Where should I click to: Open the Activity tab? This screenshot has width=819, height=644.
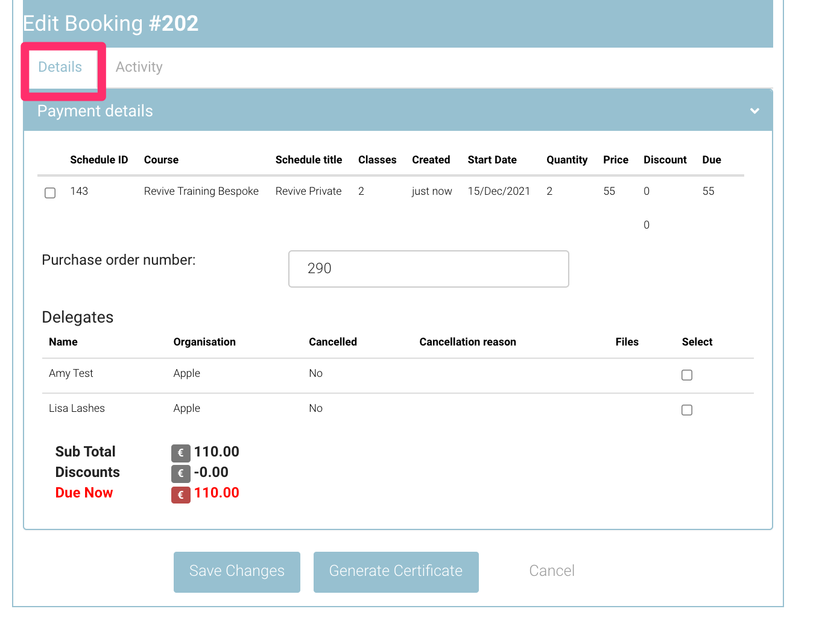coord(139,67)
